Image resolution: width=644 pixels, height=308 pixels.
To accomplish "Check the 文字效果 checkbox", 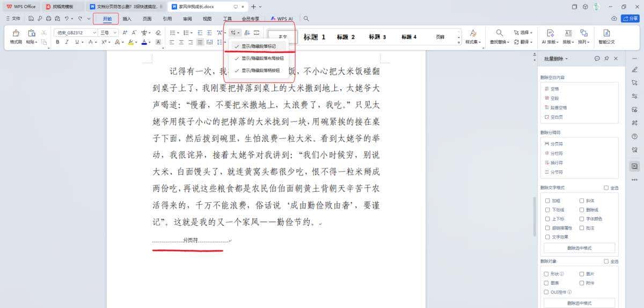I will (547, 237).
